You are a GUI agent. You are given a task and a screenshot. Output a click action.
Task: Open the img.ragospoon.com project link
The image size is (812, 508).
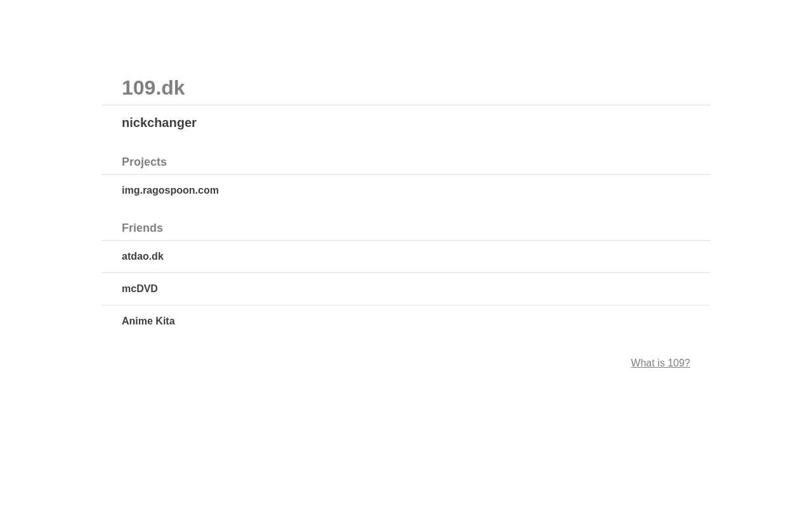click(x=170, y=190)
